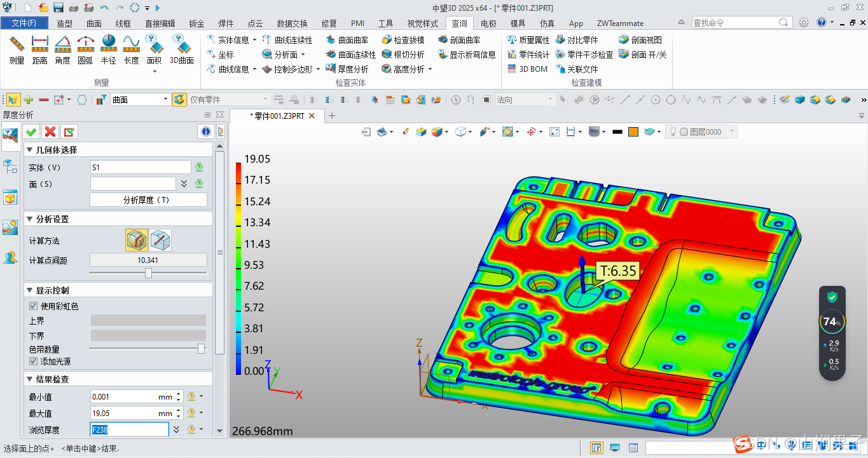Screen dimensions: 868x458
Task: Select the 圆弧 arc measurement tool
Action: (85, 50)
